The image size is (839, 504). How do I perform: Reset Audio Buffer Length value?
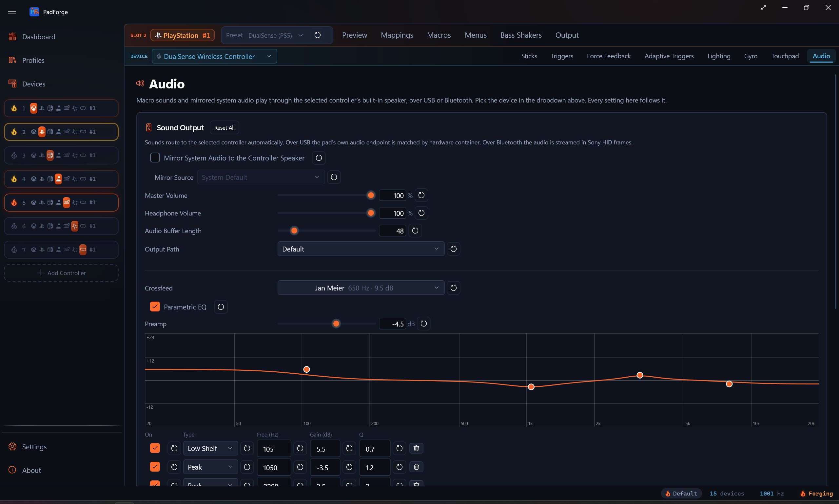pos(415,231)
